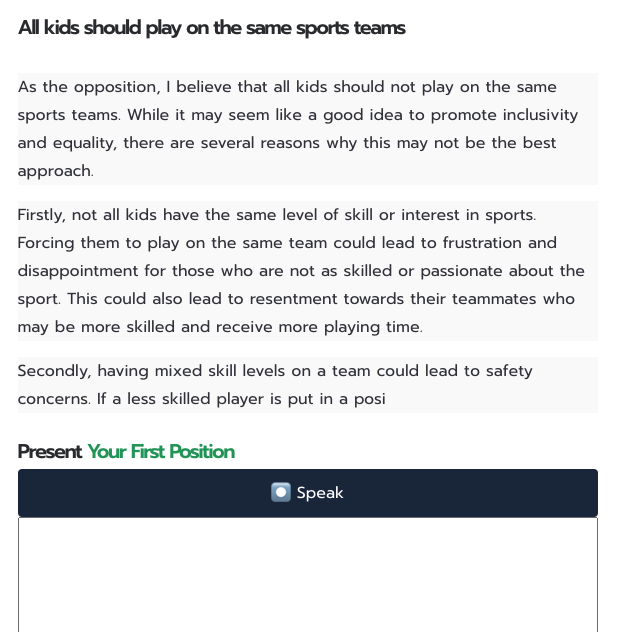Click the opening "As the opposition" paragraph
643x632 pixels.
[x=308, y=129]
